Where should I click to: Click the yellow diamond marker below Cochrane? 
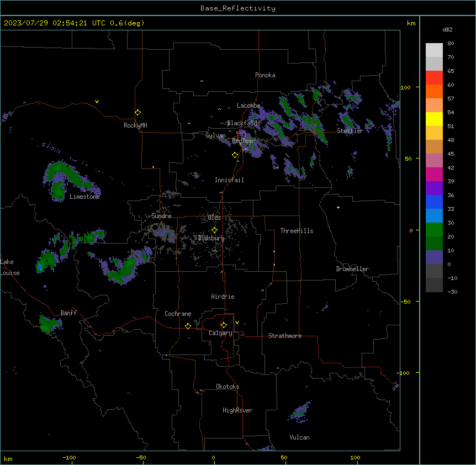pos(188,326)
